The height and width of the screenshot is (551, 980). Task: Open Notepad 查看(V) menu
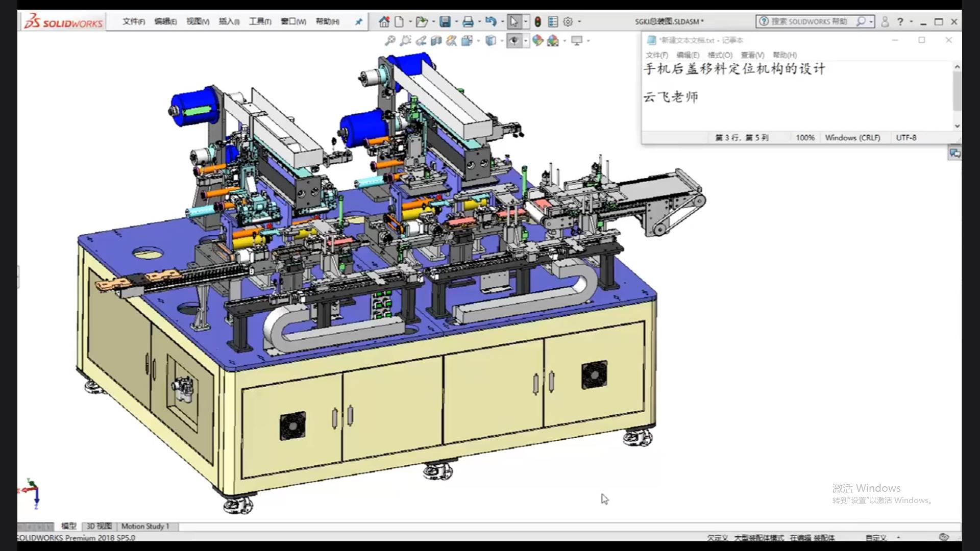[x=752, y=55]
